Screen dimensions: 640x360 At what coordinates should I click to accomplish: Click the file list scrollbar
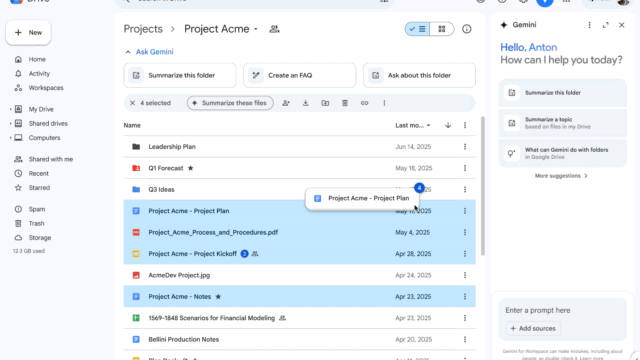tap(483, 186)
